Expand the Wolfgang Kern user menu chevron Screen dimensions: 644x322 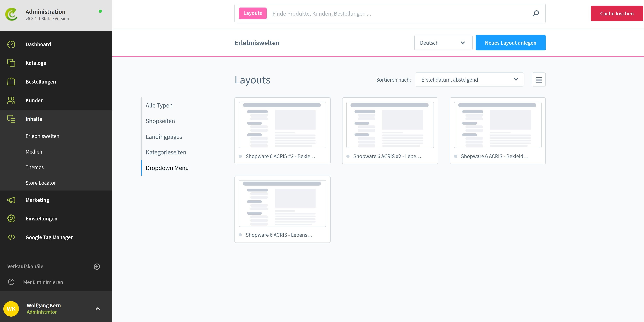(98, 309)
